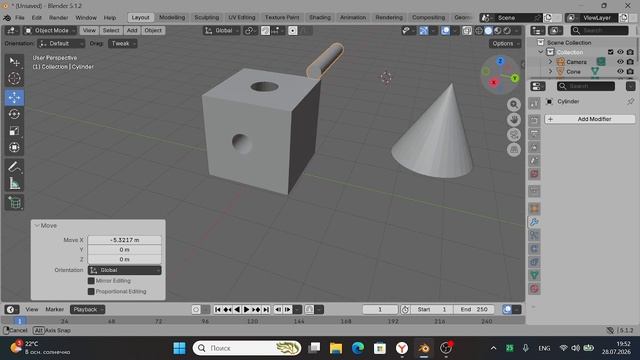The image size is (640, 360).
Task: Switch to wireframe viewport shading
Action: 479,31
